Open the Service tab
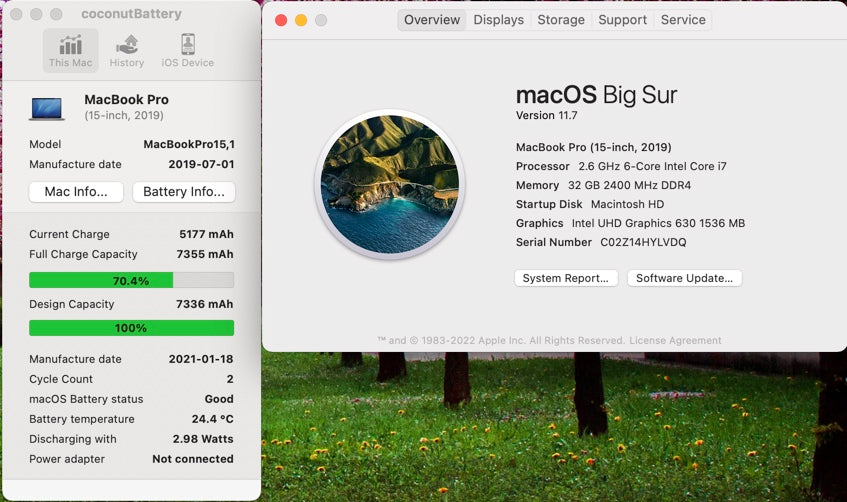 tap(683, 20)
